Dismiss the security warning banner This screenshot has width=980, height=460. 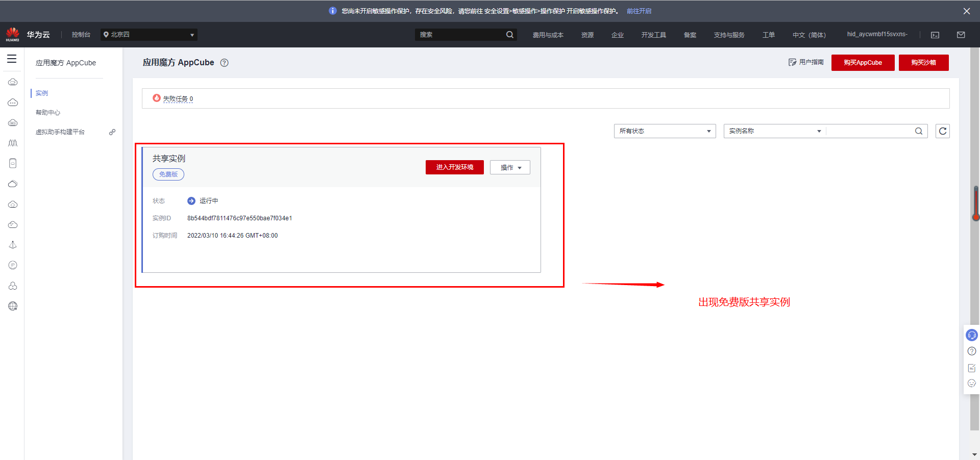967,11
